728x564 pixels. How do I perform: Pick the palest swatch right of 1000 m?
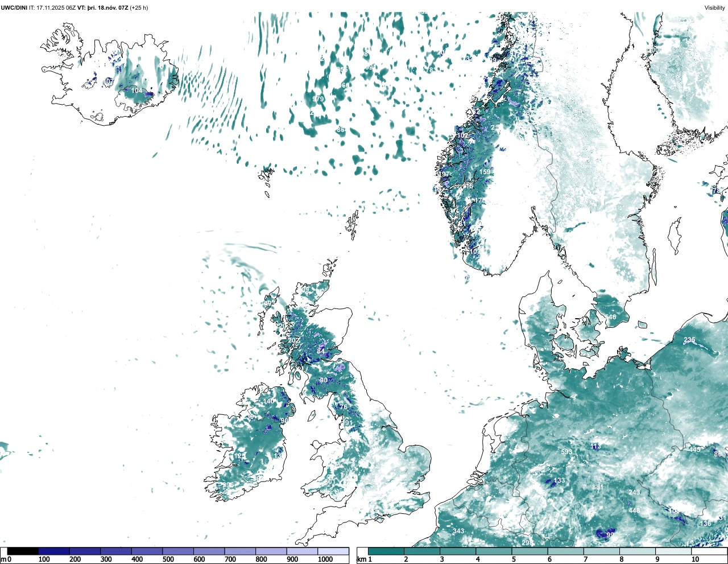[x=333, y=551]
